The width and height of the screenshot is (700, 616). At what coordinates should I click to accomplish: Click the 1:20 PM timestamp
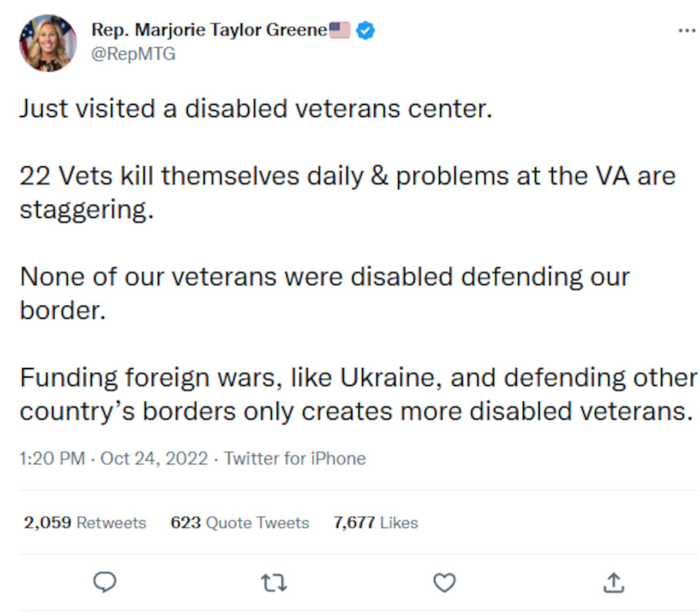tap(52, 459)
